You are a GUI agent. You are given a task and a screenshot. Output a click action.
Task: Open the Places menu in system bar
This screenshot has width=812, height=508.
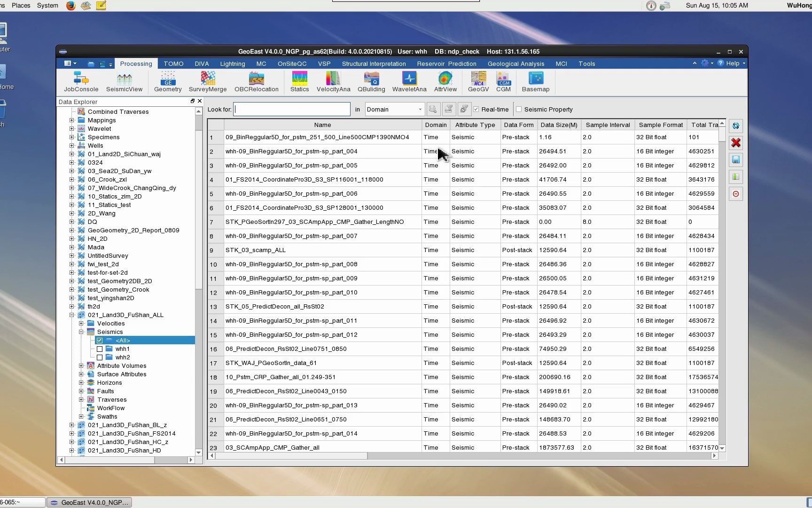(21, 6)
